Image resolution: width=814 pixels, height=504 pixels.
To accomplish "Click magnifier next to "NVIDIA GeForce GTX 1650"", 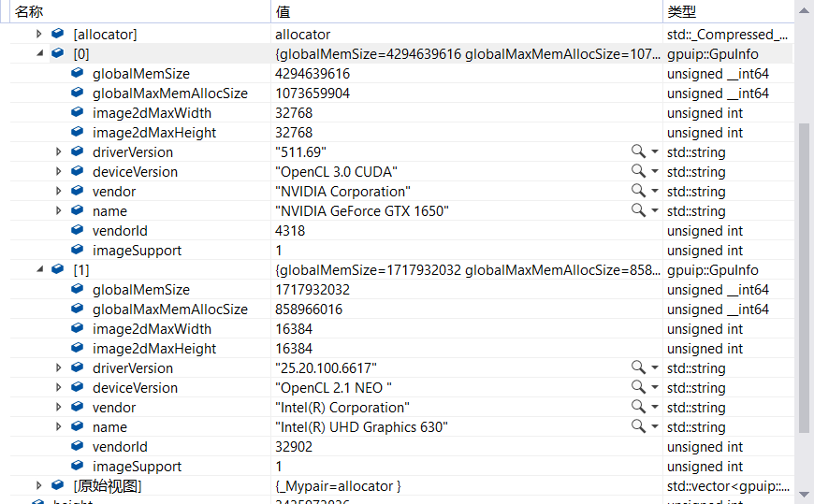I will tap(637, 210).
